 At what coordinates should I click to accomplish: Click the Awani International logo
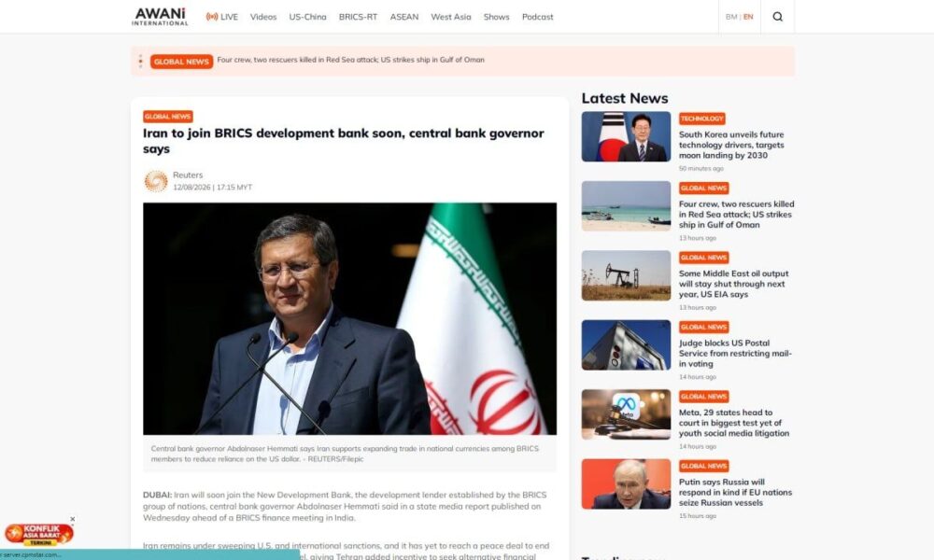click(x=160, y=17)
